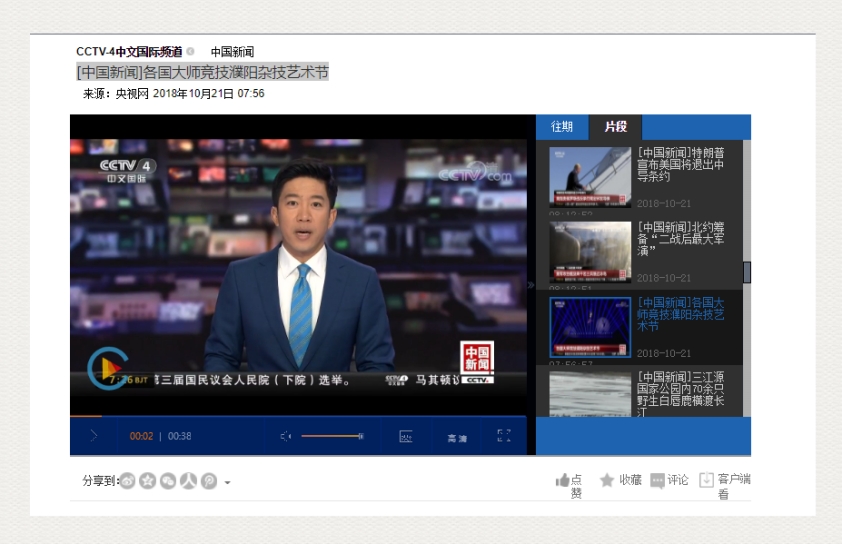Collapse the playlist side panel arrow

(x=531, y=284)
